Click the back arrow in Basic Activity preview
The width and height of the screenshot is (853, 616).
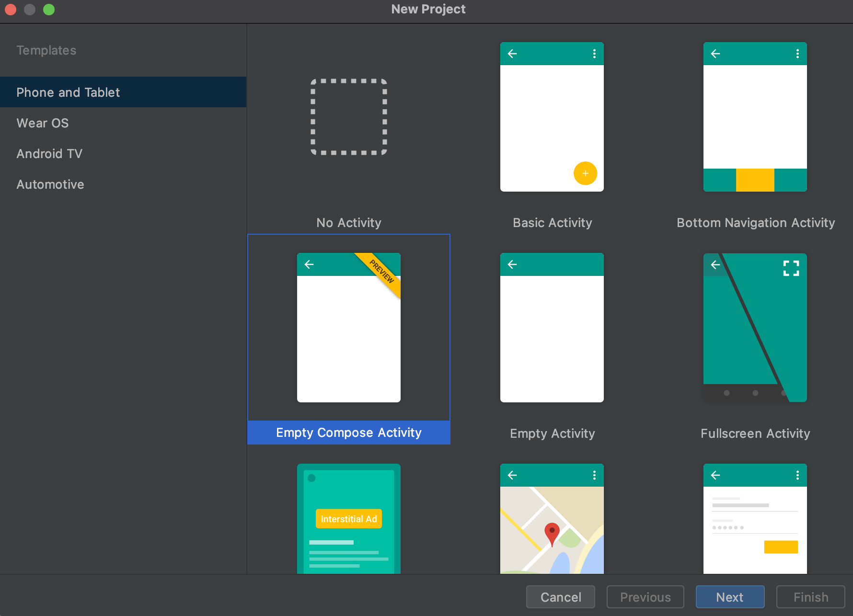point(512,54)
